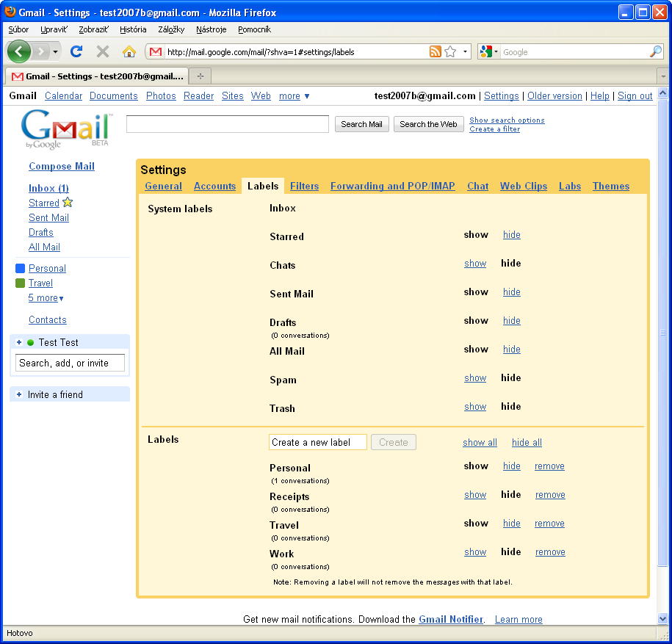672x644 pixels.
Task: Open the Themes settings tab
Action: click(x=611, y=186)
